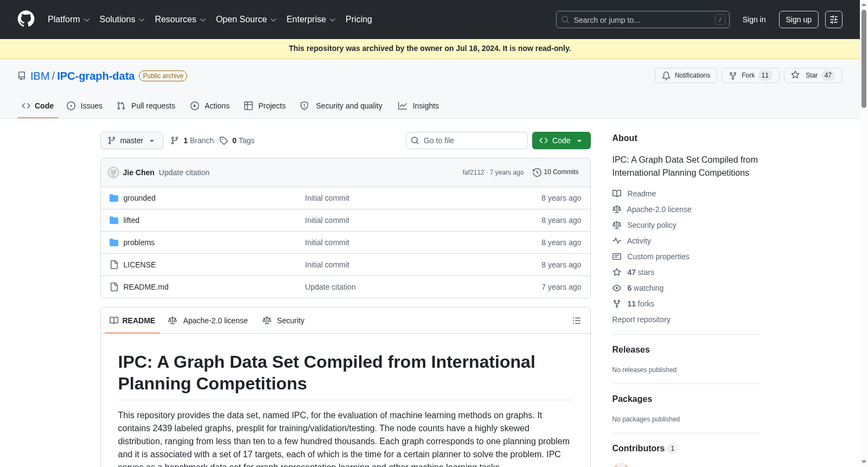Open the global navigation menu icon

tap(834, 20)
